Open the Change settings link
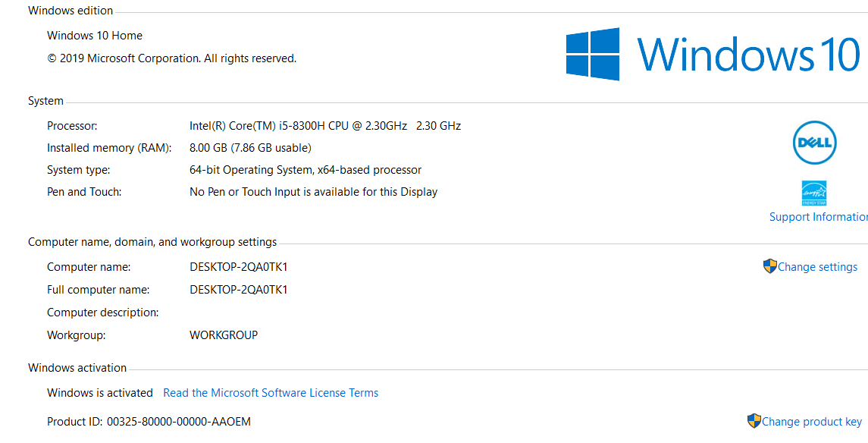 [x=817, y=267]
